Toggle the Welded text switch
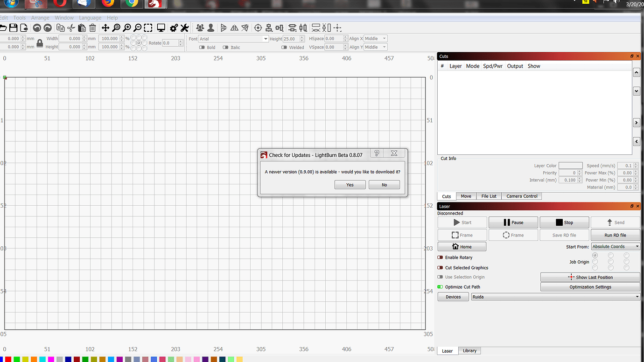 pos(284,47)
